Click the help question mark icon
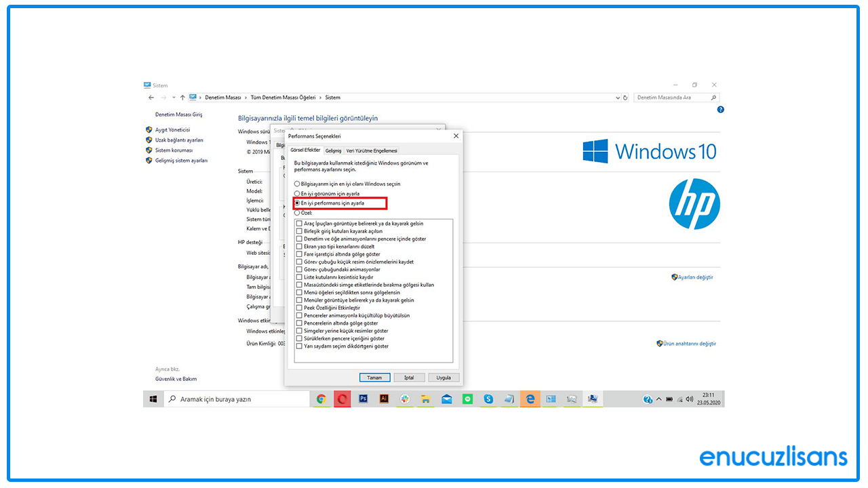 720,109
